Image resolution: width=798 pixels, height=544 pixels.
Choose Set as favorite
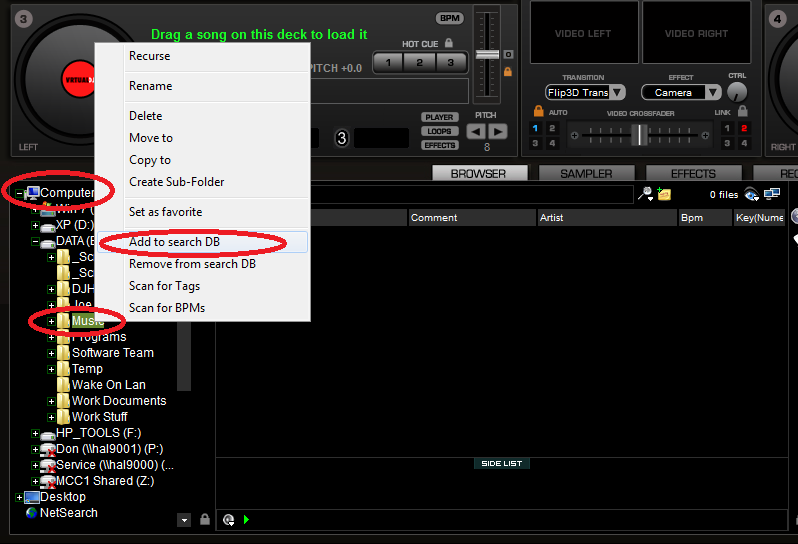[x=203, y=212]
